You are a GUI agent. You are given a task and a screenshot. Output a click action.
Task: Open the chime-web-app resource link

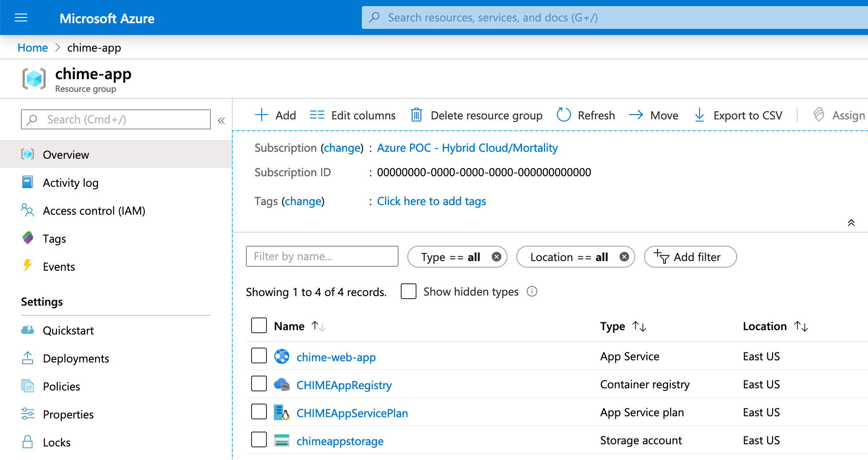coord(336,357)
